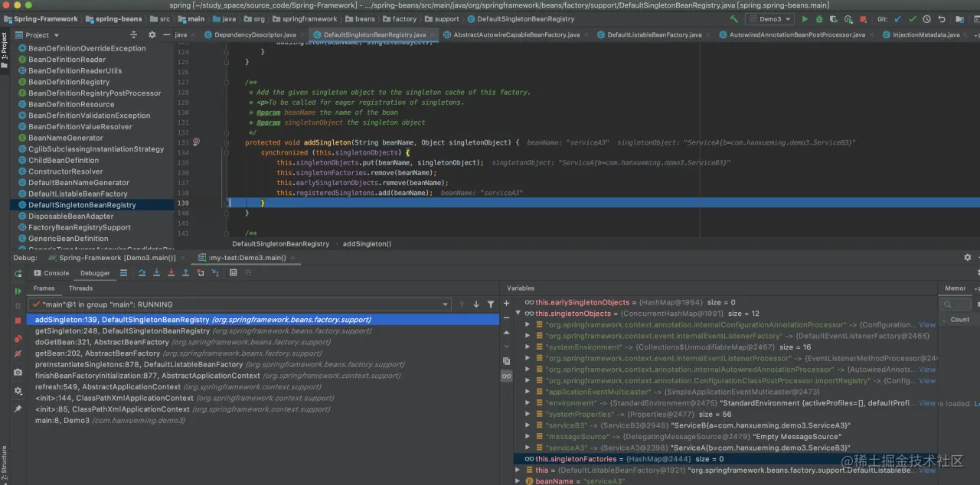Select getSingleton:248 frame in call stack
This screenshot has height=485, width=980.
[122, 331]
